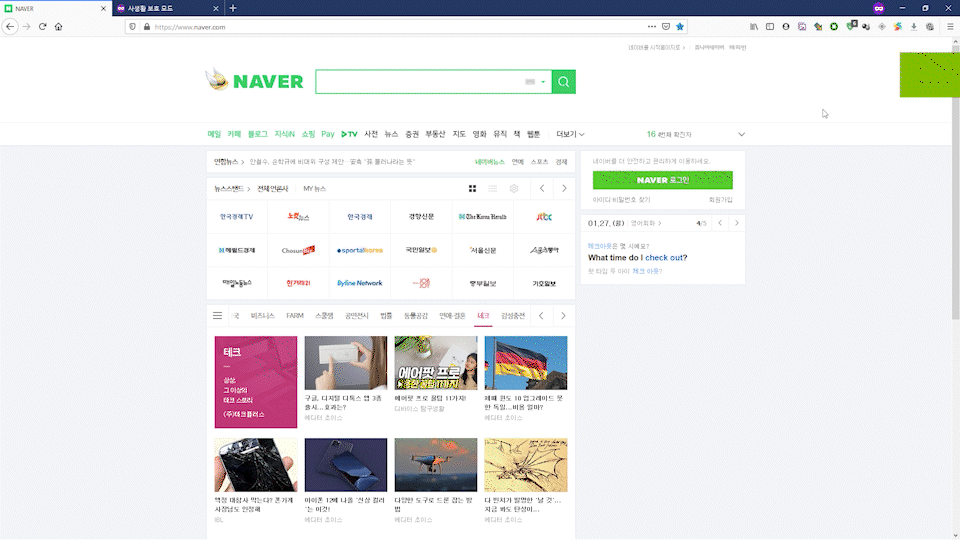The image size is (960, 540).
Task: Open the 연합뉴스 headline link
Action: [x=332, y=162]
